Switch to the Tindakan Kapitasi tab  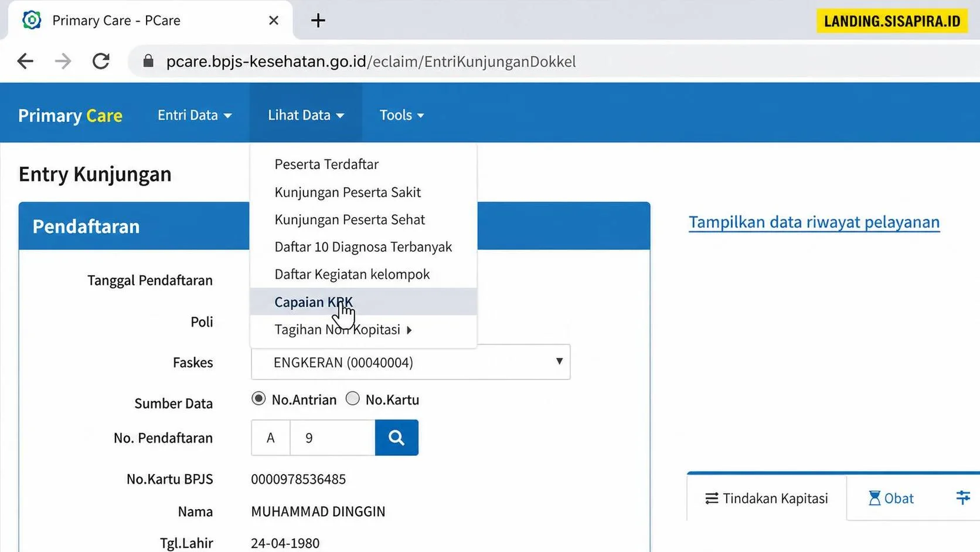[767, 498]
